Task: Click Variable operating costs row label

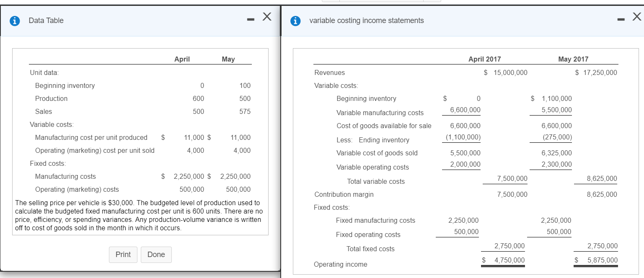Action: pyautogui.click(x=372, y=167)
